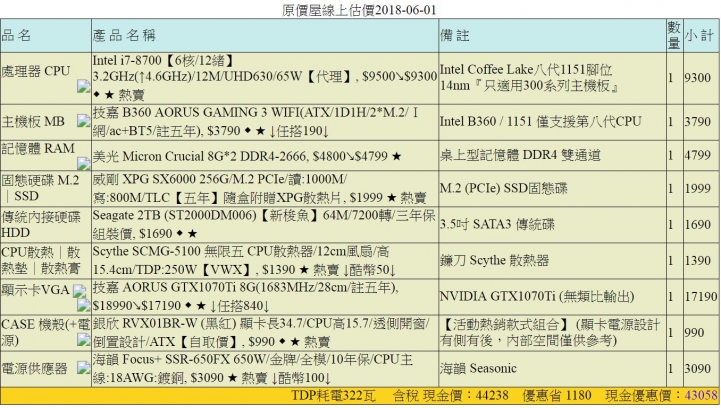Screen dimensions: 721x408
Task: Click the 現金優惠價 43058 final price
Action: pyautogui.click(x=661, y=396)
